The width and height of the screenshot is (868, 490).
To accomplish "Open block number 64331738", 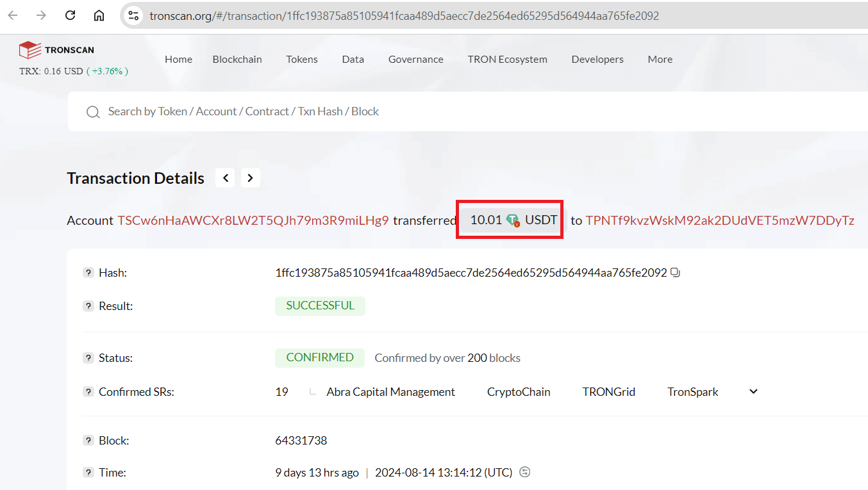I will [301, 441].
